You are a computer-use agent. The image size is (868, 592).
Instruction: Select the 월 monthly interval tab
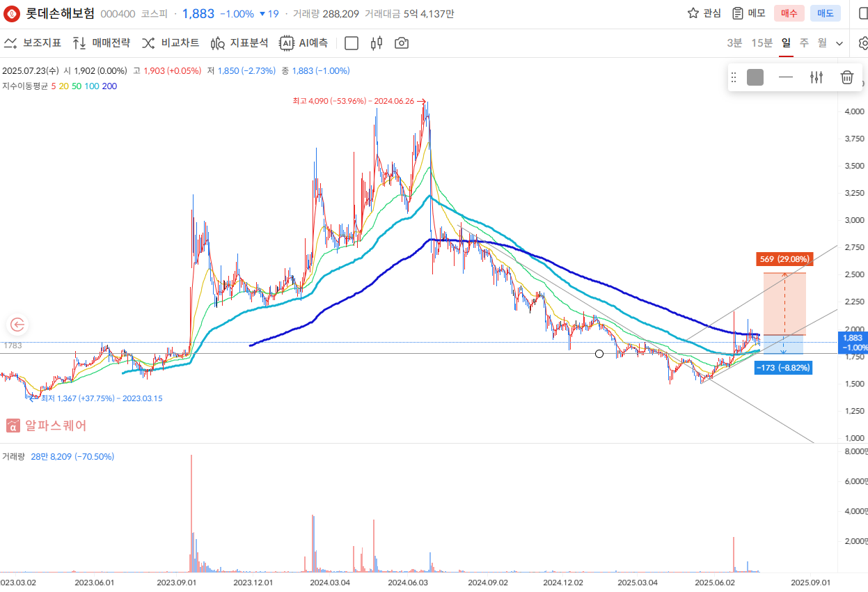[822, 43]
